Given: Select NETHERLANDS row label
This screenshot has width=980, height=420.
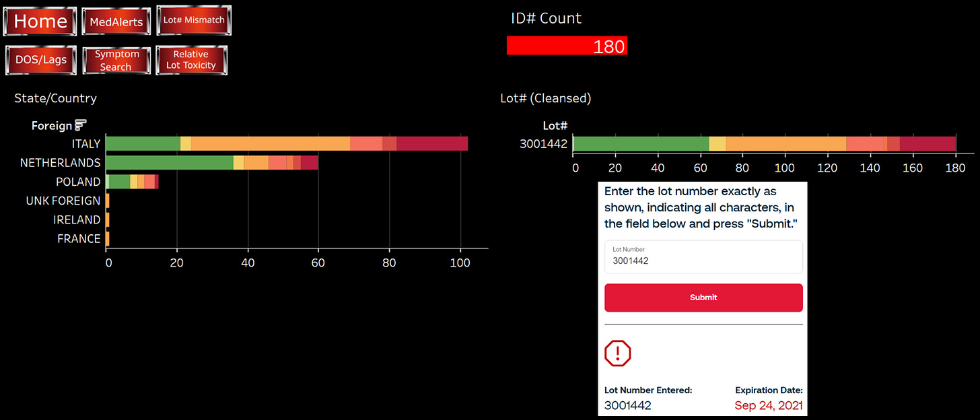Looking at the screenshot, I should 60,162.
